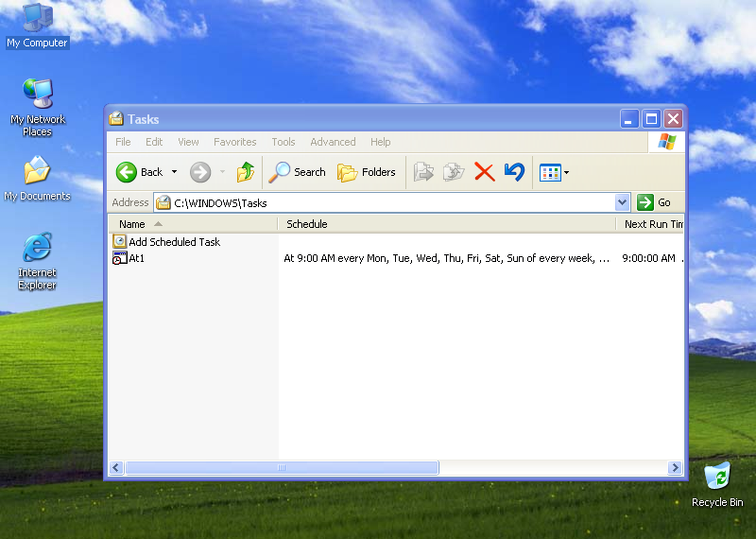Image resolution: width=756 pixels, height=539 pixels.
Task: Minimize the Tasks window
Action: click(x=629, y=119)
